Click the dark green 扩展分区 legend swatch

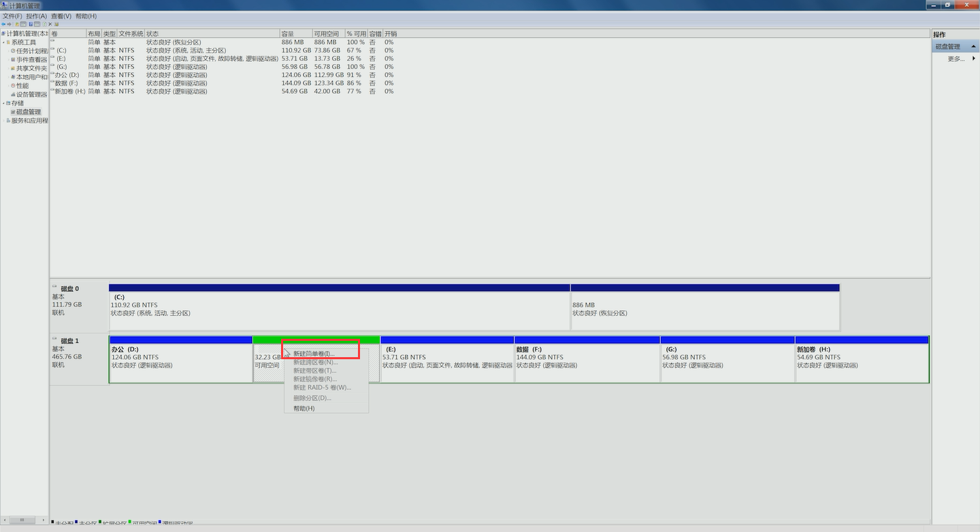(100, 522)
